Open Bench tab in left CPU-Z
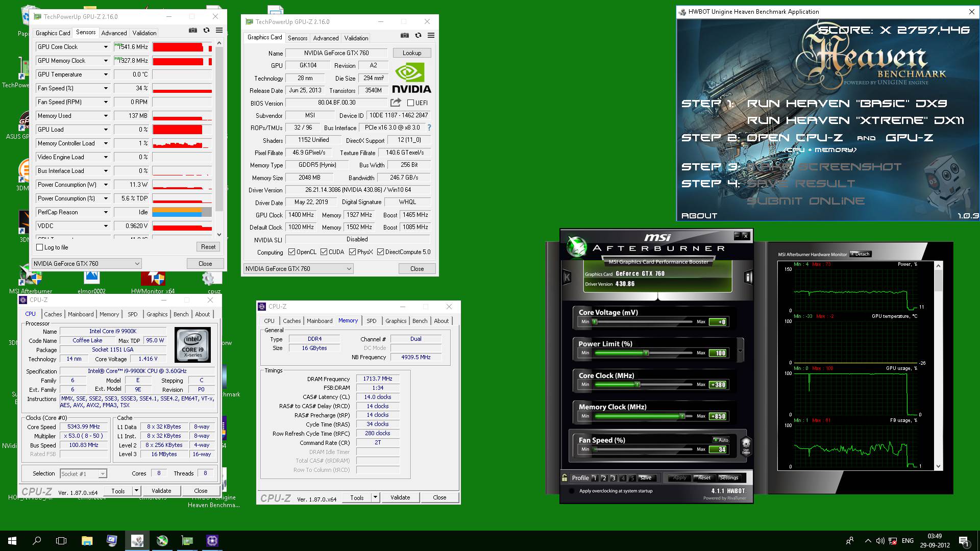980x551 pixels. click(181, 314)
